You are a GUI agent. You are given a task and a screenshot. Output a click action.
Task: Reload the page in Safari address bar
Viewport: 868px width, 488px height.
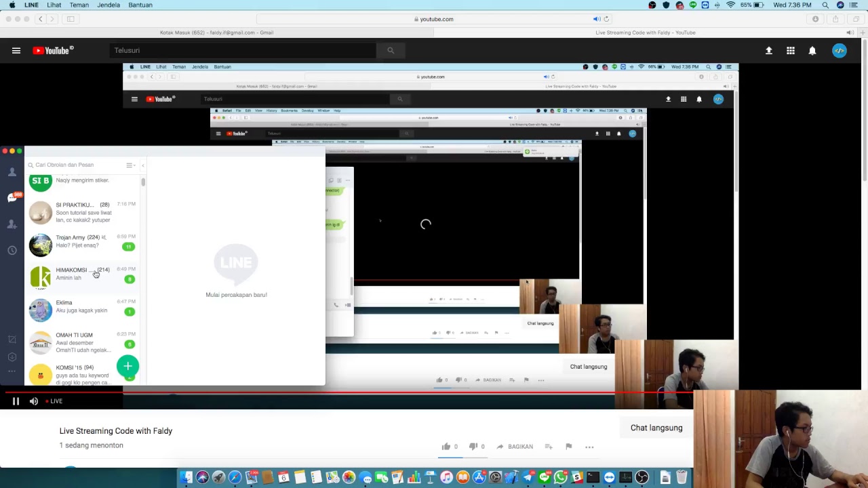606,19
